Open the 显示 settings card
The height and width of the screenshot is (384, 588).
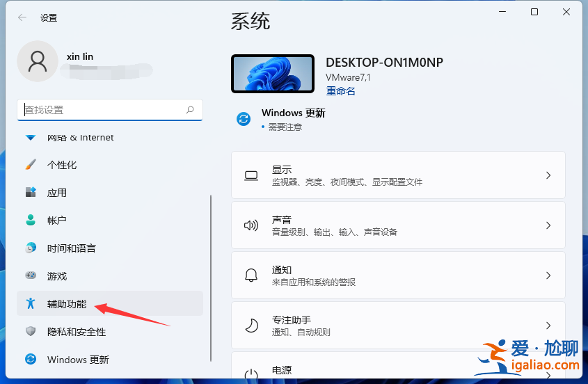[398, 175]
